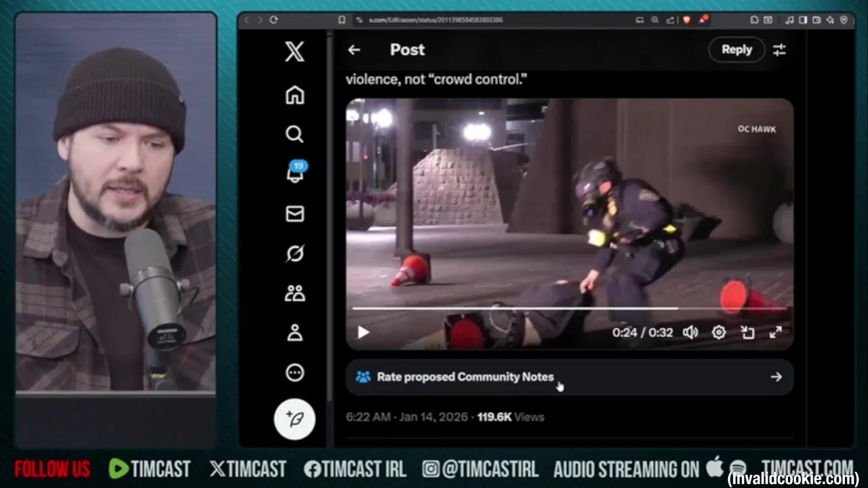The image size is (868, 488).
Task: Reload the page in the browser
Action: pos(273,20)
